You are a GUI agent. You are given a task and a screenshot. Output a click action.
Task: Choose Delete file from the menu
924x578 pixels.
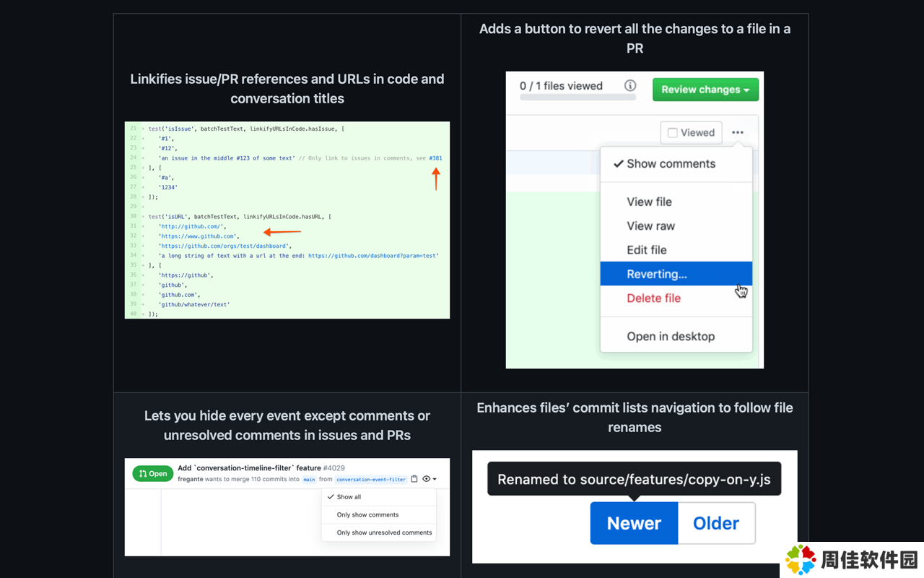(x=653, y=298)
